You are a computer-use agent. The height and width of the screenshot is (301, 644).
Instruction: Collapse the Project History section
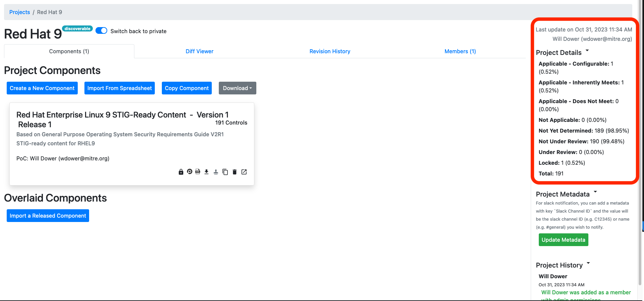click(x=588, y=263)
